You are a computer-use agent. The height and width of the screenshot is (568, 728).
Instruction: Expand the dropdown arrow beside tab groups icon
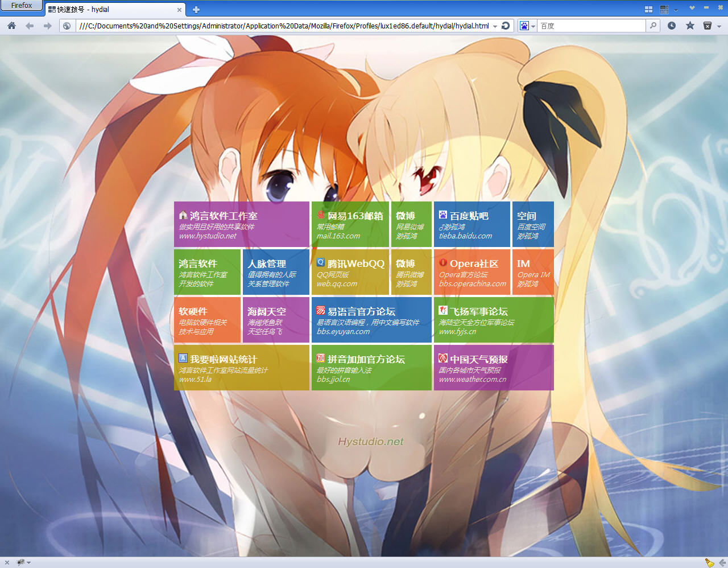pyautogui.click(x=676, y=10)
